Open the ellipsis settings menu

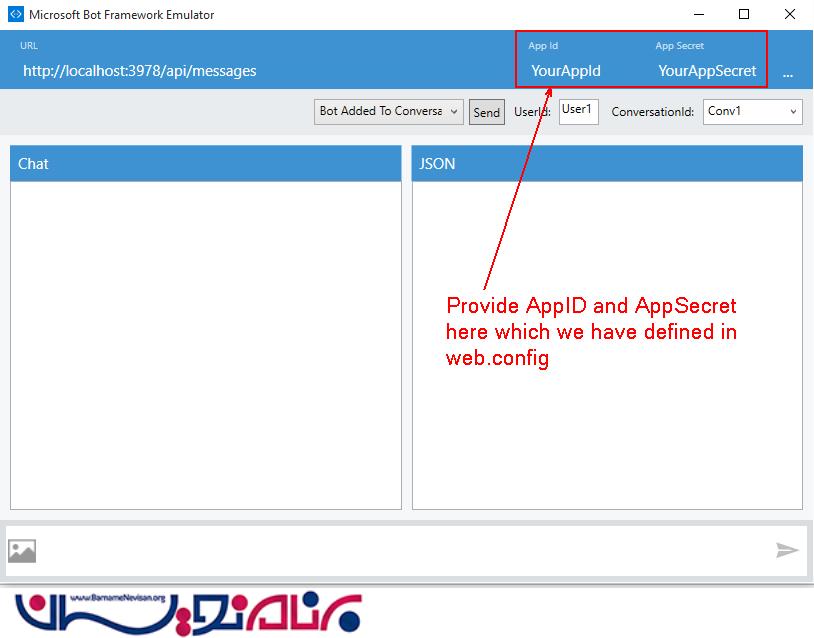click(788, 75)
